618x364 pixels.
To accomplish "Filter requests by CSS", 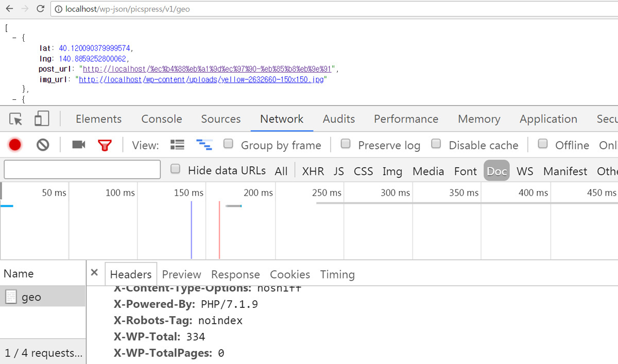I will pos(363,171).
